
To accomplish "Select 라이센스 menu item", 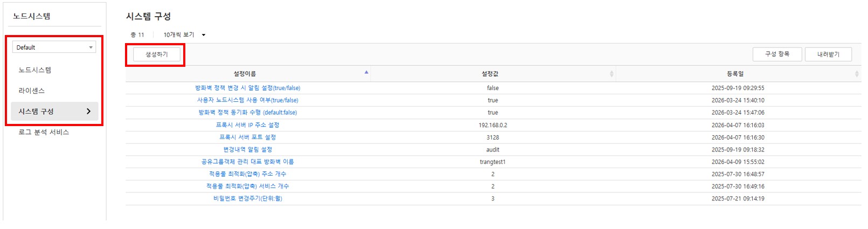I will point(32,91).
